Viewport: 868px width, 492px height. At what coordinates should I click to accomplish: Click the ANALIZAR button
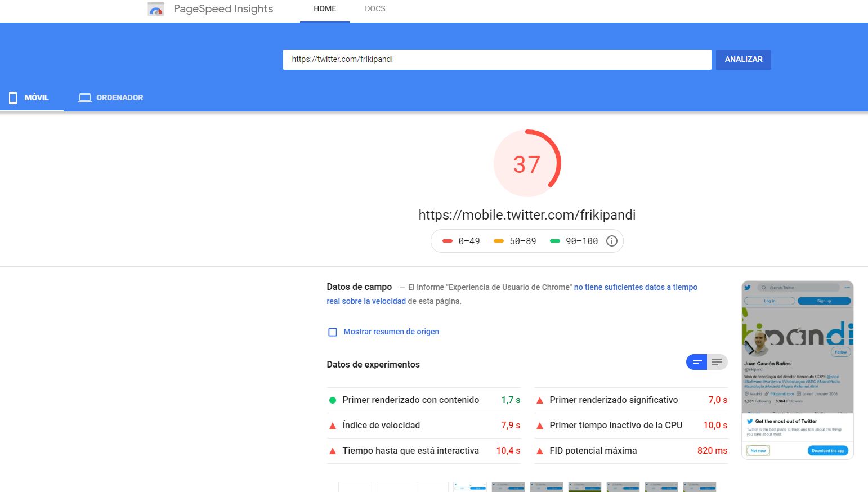tap(744, 59)
